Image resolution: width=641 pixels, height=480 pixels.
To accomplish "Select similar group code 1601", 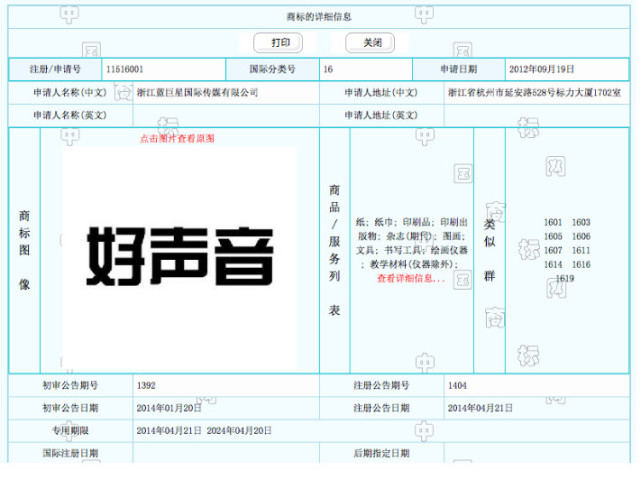I will (553, 222).
